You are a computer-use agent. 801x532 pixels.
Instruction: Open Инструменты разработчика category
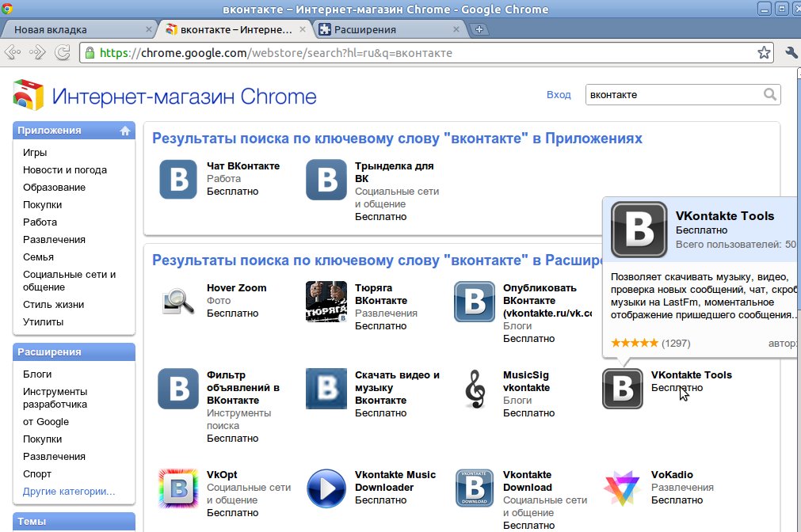coord(55,397)
